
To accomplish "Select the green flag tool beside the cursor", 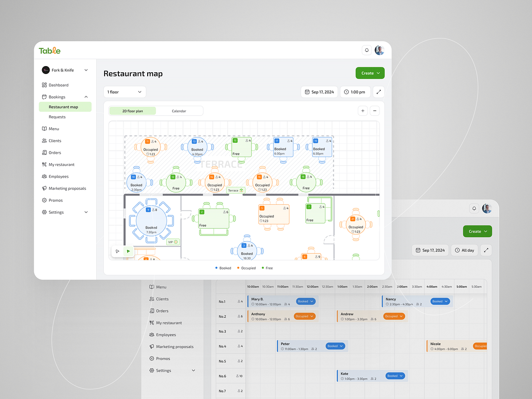I will pos(129,251).
